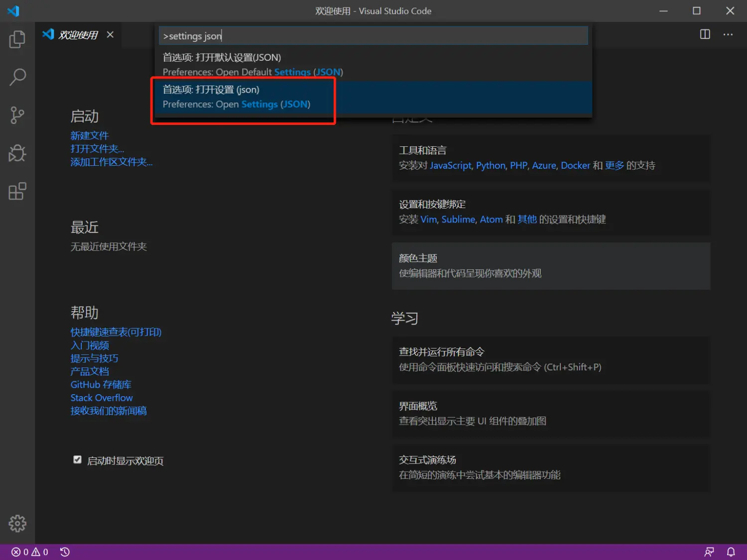Click the 帮助 section heading
747x560 pixels.
pyautogui.click(x=85, y=313)
